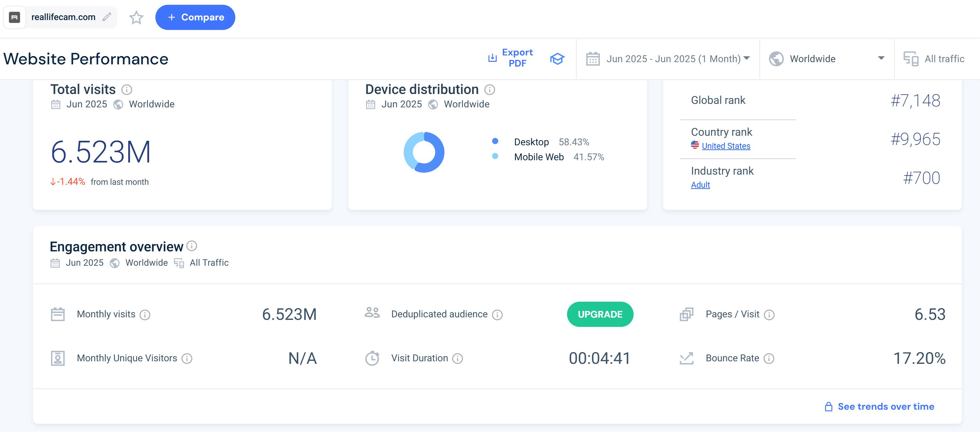The width and height of the screenshot is (980, 432).
Task: Click the info icon beside Engagement overview
Action: coord(192,246)
